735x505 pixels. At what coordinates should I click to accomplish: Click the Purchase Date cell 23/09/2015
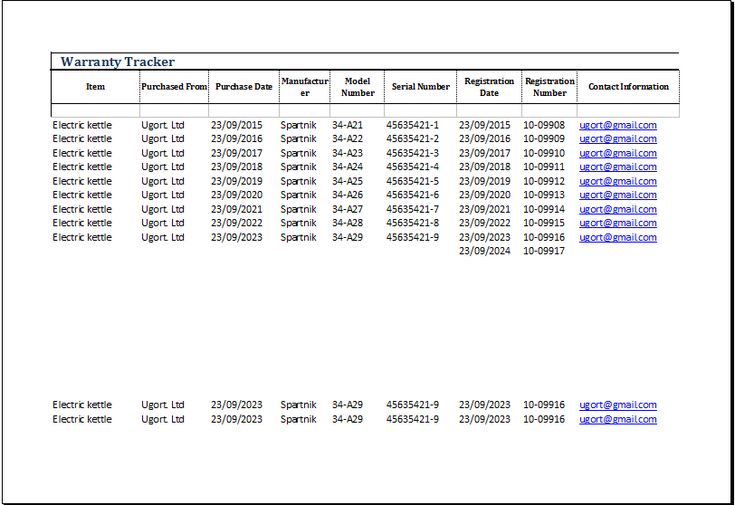click(236, 125)
